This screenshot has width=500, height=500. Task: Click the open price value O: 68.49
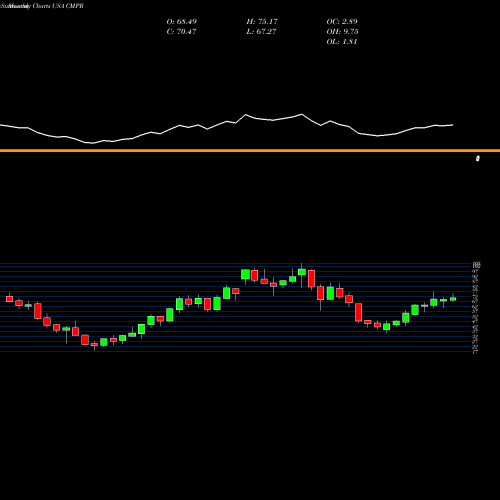click(x=182, y=22)
